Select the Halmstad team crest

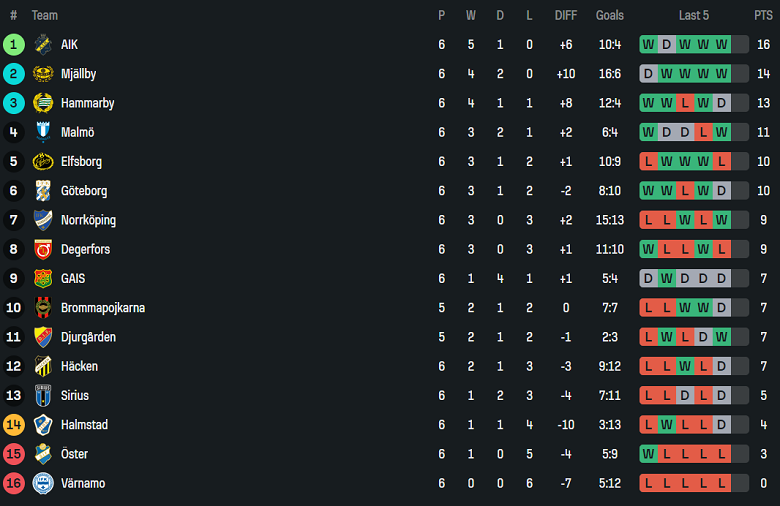point(42,425)
